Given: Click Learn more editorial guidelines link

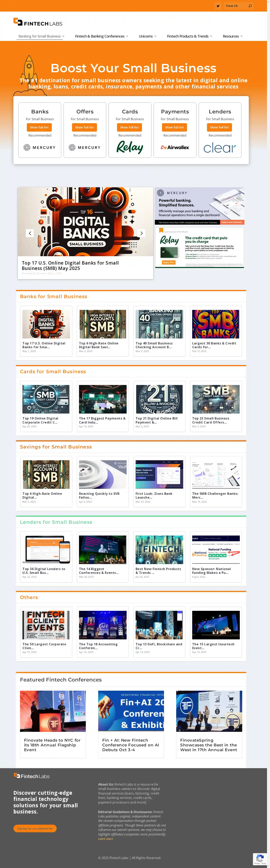Looking at the screenshot, I should point(105,839).
